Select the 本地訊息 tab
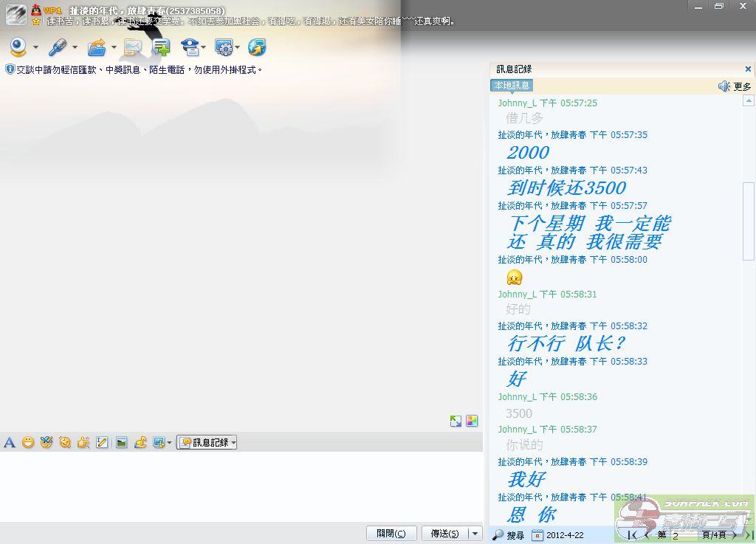Image resolution: width=756 pixels, height=544 pixels. point(512,86)
